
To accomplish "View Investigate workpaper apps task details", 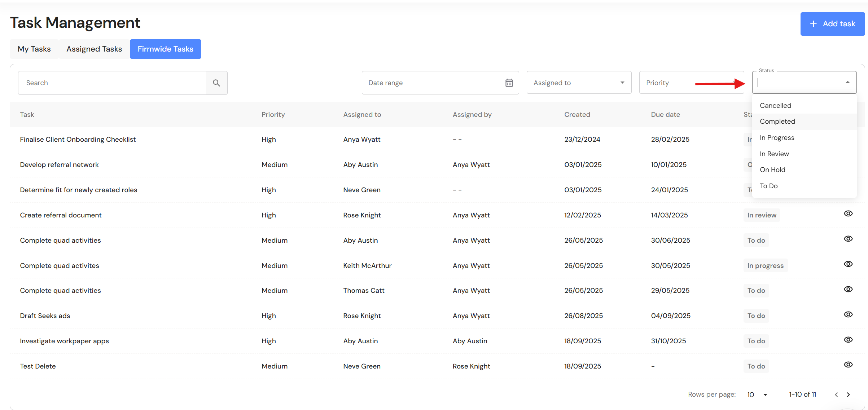I will pos(848,340).
